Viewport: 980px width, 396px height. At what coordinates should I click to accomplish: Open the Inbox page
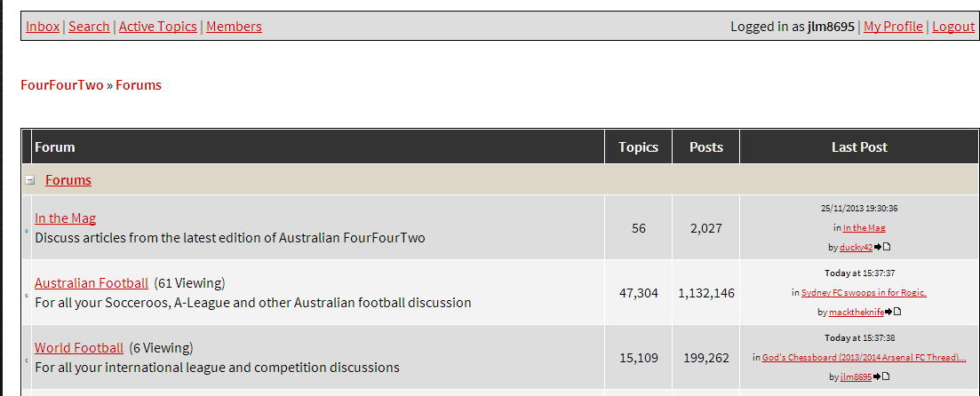click(43, 27)
